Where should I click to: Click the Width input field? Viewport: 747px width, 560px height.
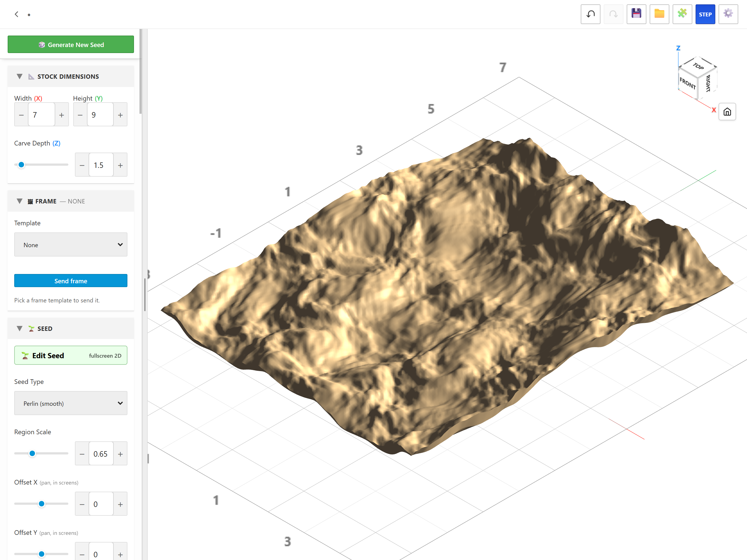42,115
